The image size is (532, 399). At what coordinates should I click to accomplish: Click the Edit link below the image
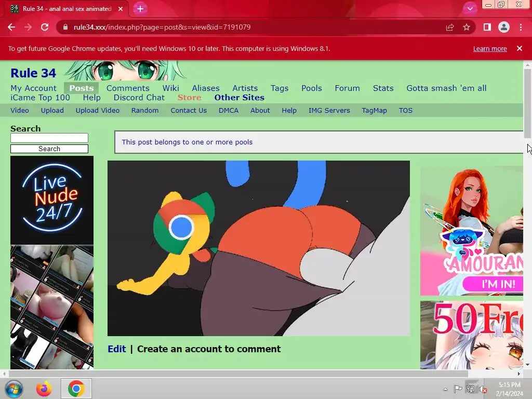117,349
